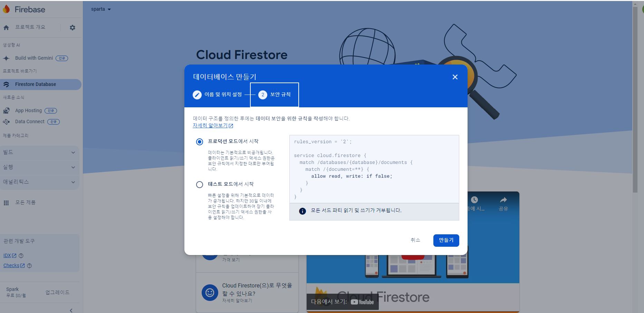
Task: Click the share arrow icon on video
Action: (503, 200)
